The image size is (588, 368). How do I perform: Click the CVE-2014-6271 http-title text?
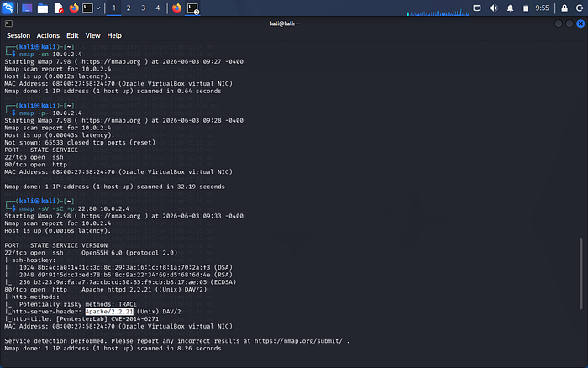(x=135, y=319)
